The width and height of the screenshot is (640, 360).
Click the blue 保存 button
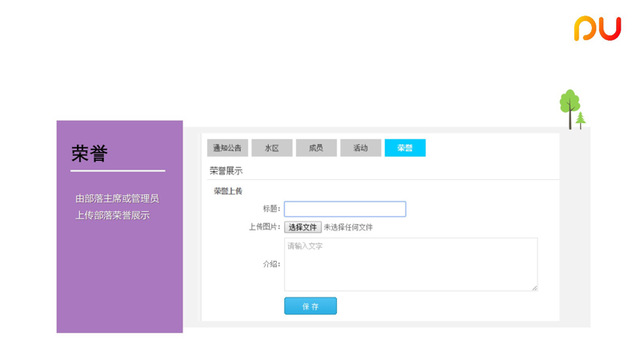(311, 306)
